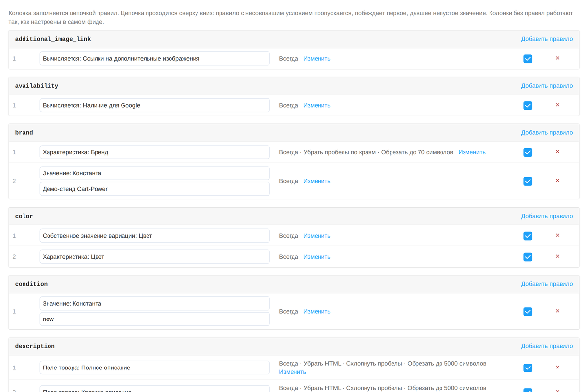This screenshot has height=392, width=588.
Task: Delete the condition constant "new" rule
Action: pos(557,311)
